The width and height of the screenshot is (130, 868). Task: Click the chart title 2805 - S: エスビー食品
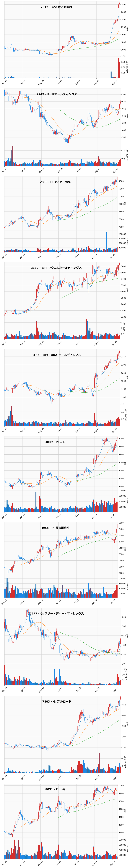pyautogui.click(x=55, y=182)
